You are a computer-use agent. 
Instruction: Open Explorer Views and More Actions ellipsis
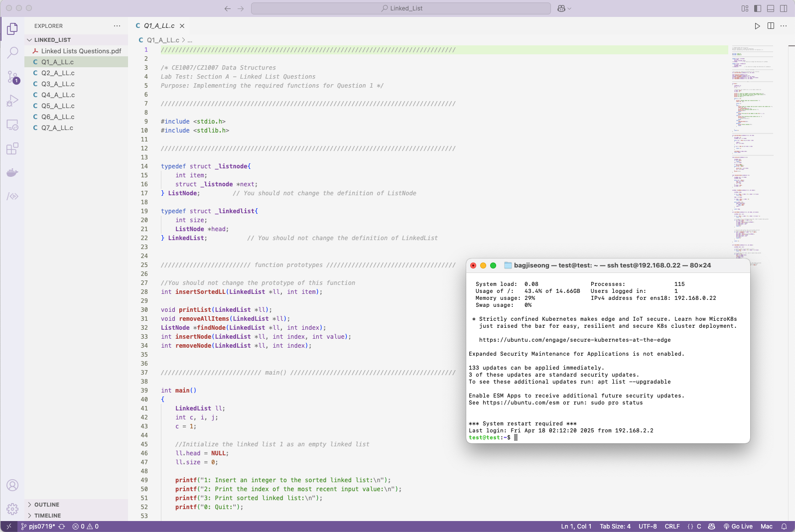[x=117, y=26]
